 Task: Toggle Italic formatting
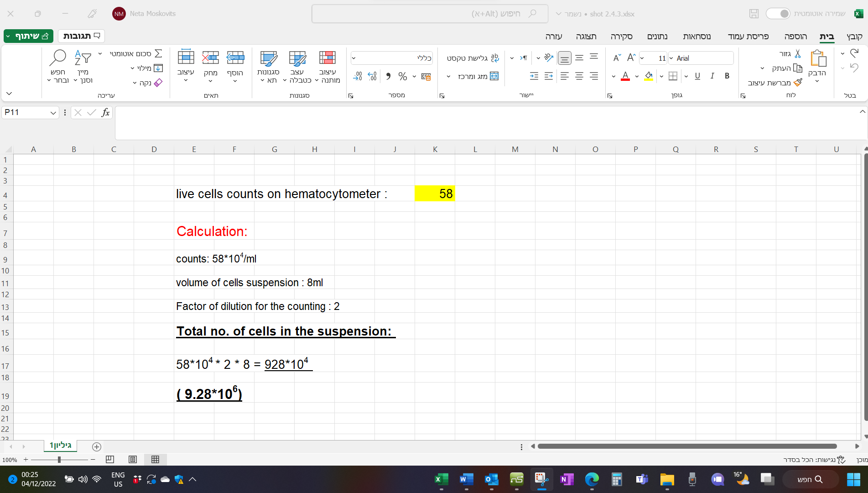coord(712,76)
